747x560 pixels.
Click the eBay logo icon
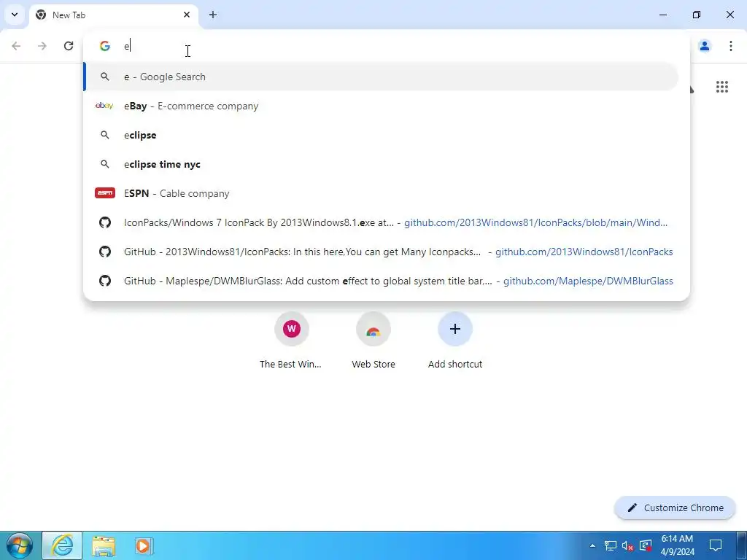coord(104,106)
